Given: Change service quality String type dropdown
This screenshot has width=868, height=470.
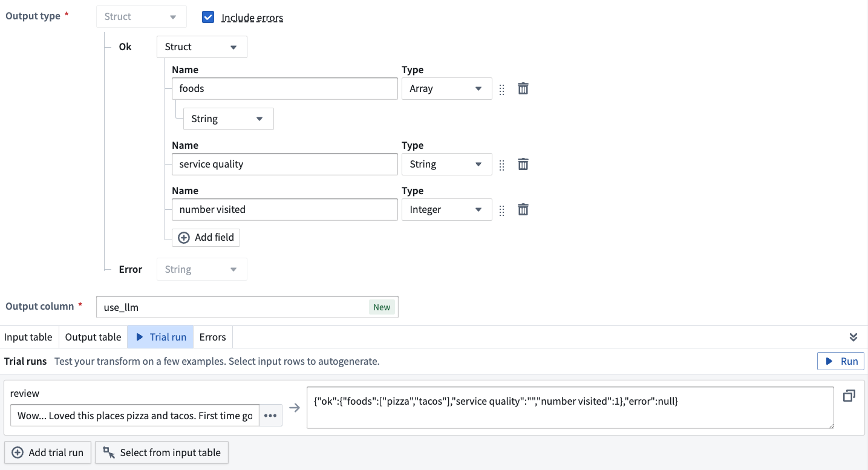Looking at the screenshot, I should click(446, 165).
